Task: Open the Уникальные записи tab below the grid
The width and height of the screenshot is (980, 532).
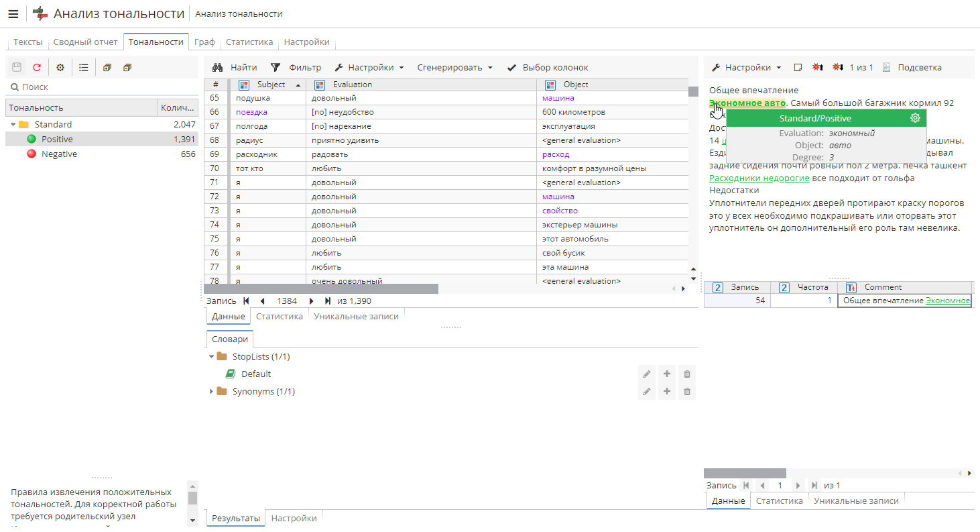Action: pos(356,316)
